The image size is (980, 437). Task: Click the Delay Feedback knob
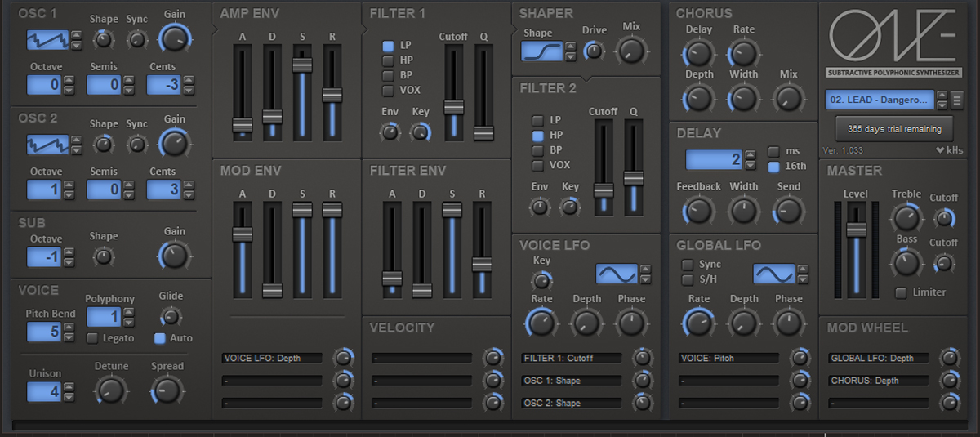[x=697, y=211]
